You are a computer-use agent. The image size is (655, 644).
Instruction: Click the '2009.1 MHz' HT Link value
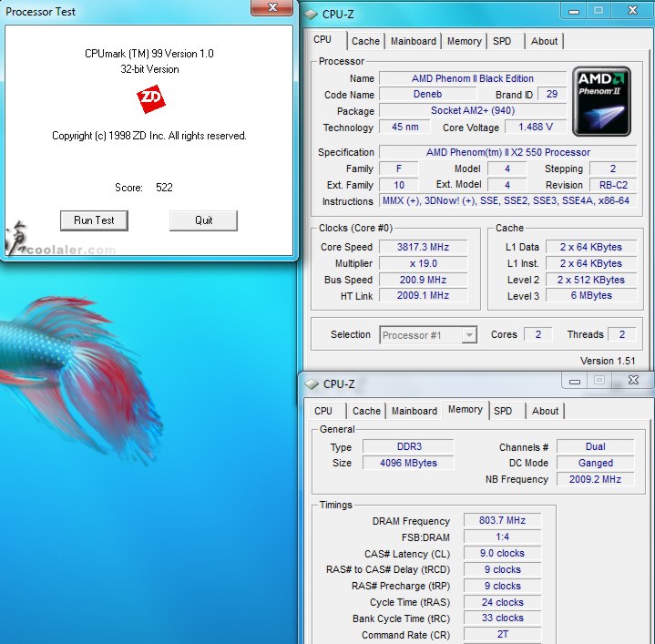click(423, 296)
